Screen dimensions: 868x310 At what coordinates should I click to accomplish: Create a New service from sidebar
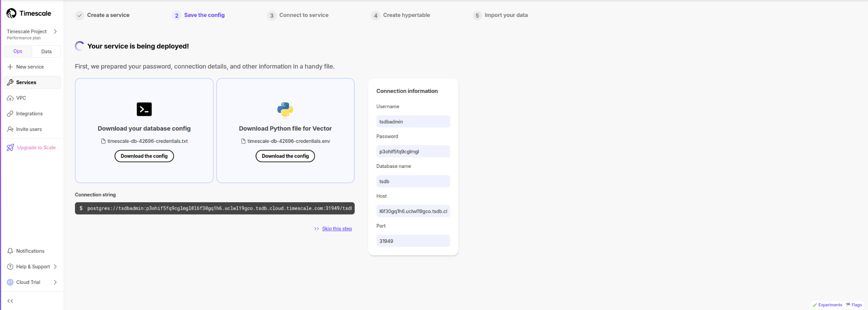coord(29,67)
